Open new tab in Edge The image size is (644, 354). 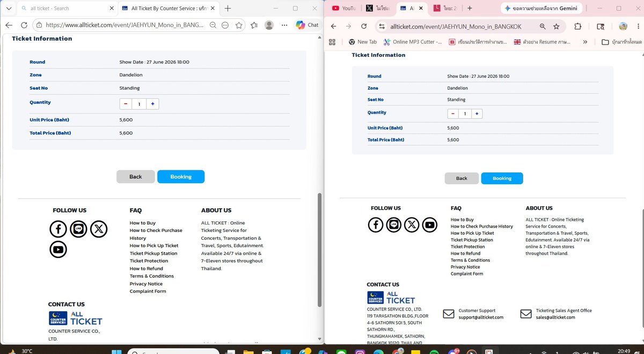click(x=228, y=8)
